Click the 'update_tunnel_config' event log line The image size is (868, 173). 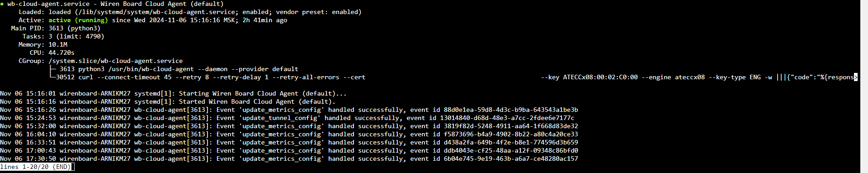coord(287,118)
